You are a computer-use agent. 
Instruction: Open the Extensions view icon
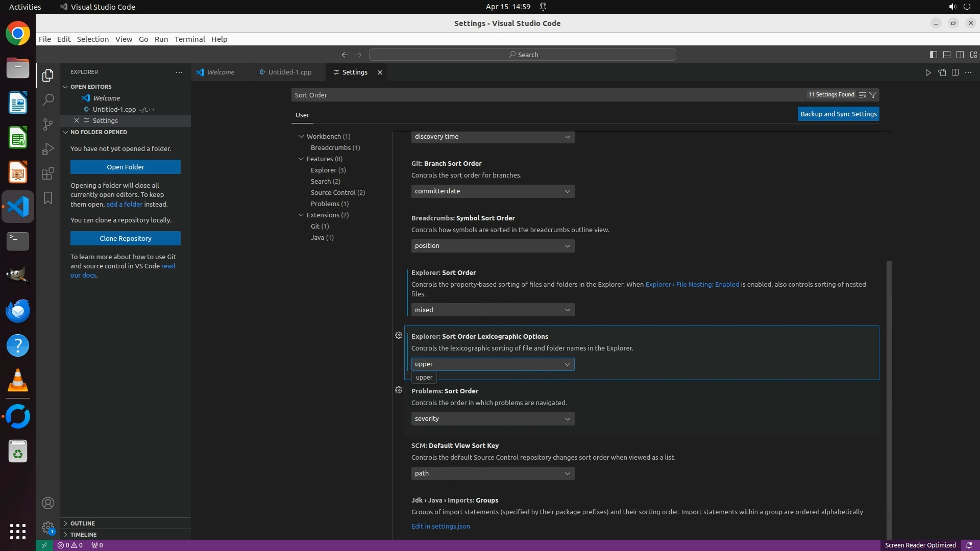[x=48, y=173]
